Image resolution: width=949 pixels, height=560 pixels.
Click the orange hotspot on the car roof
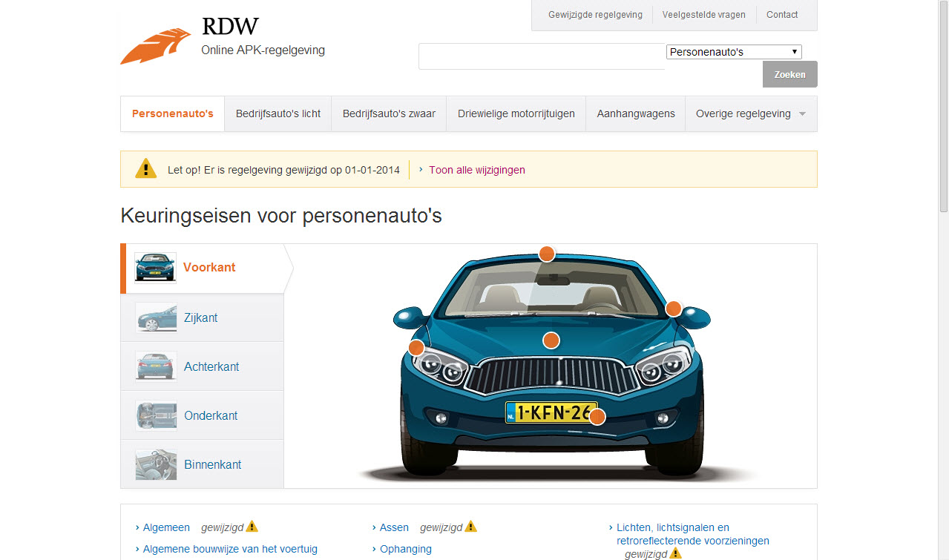(547, 254)
